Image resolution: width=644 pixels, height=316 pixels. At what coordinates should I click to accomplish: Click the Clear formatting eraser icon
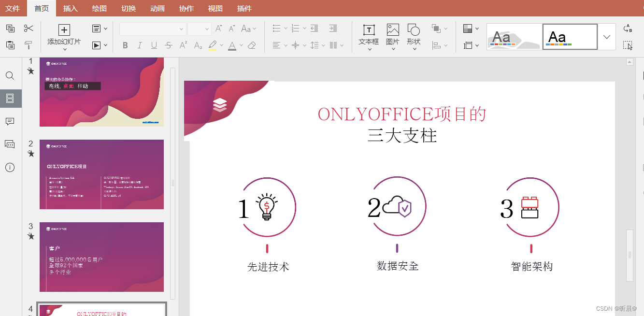(x=252, y=45)
